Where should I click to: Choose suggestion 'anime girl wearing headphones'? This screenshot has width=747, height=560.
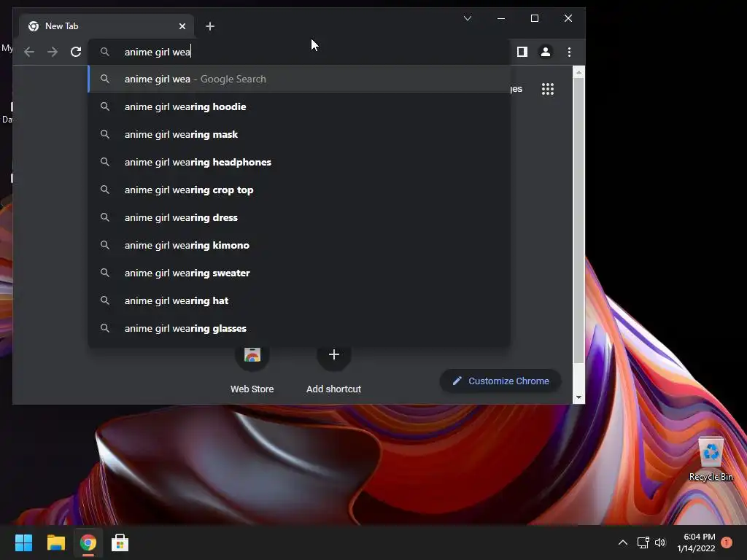pos(299,162)
